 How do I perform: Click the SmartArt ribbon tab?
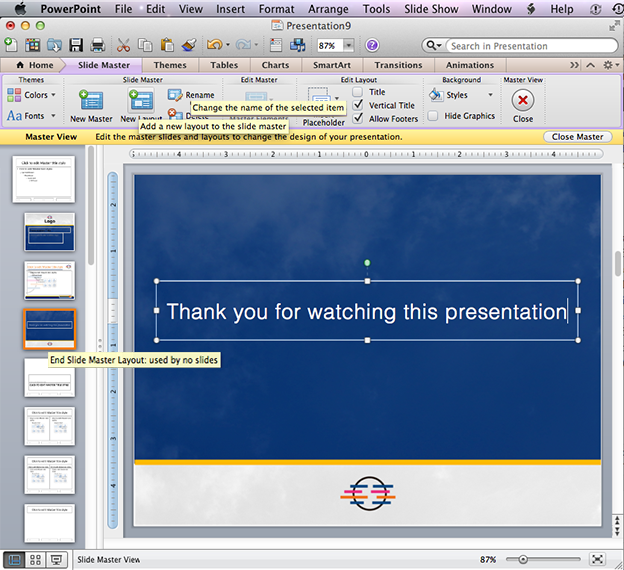click(331, 65)
